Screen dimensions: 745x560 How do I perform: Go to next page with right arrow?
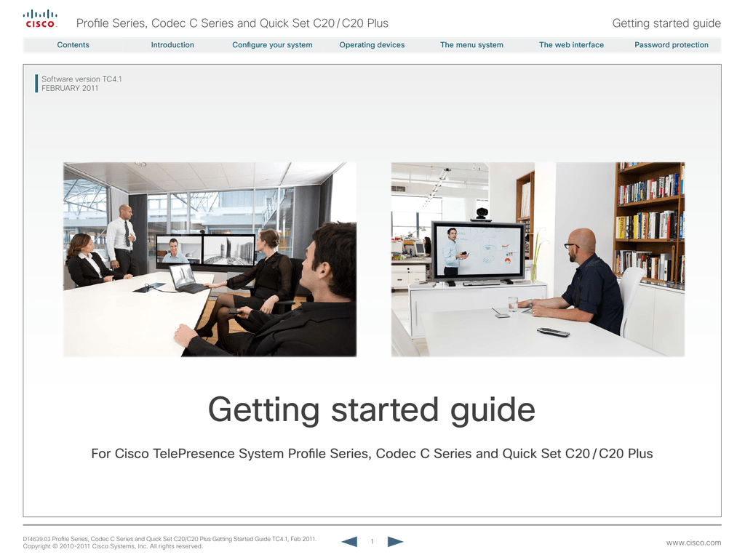coord(395,541)
